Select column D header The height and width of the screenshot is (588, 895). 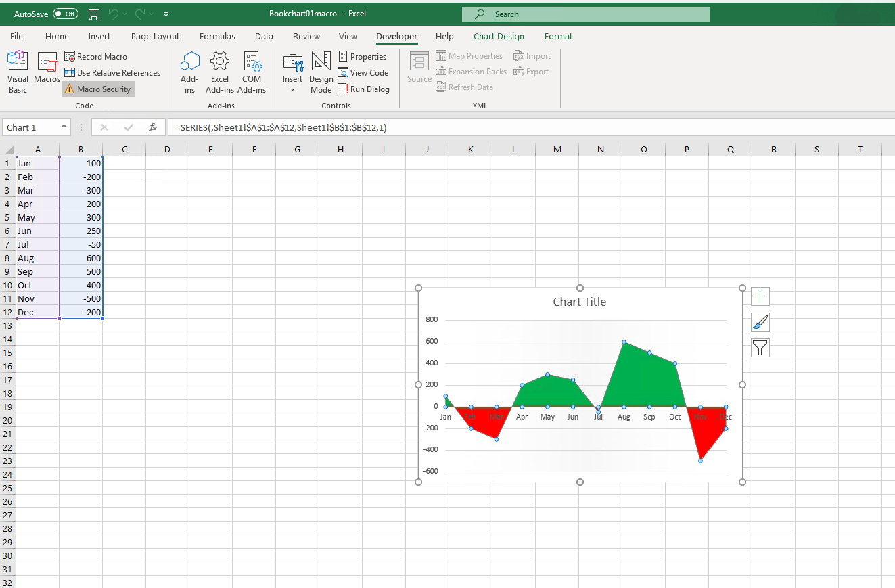pos(167,150)
